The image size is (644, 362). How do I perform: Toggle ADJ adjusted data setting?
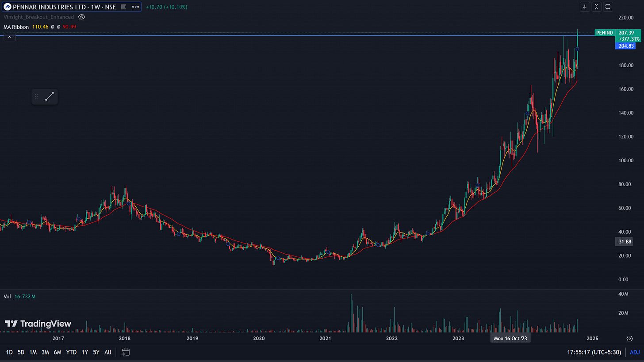(x=634, y=352)
